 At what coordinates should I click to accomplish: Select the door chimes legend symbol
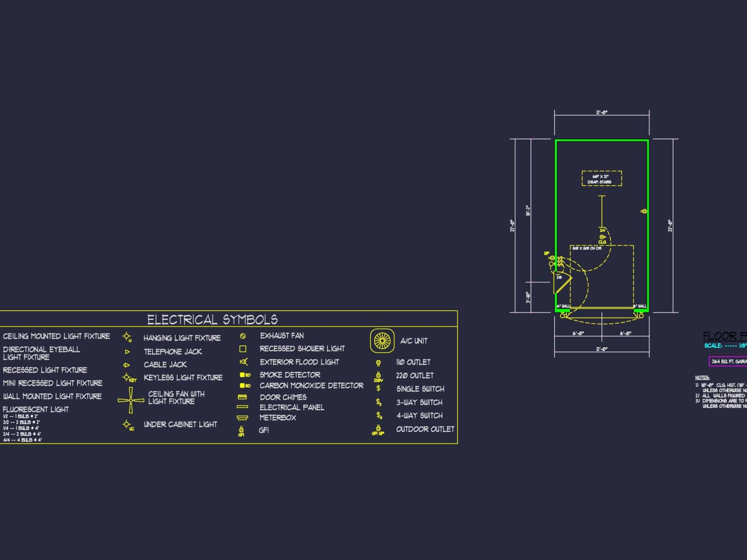click(x=242, y=397)
